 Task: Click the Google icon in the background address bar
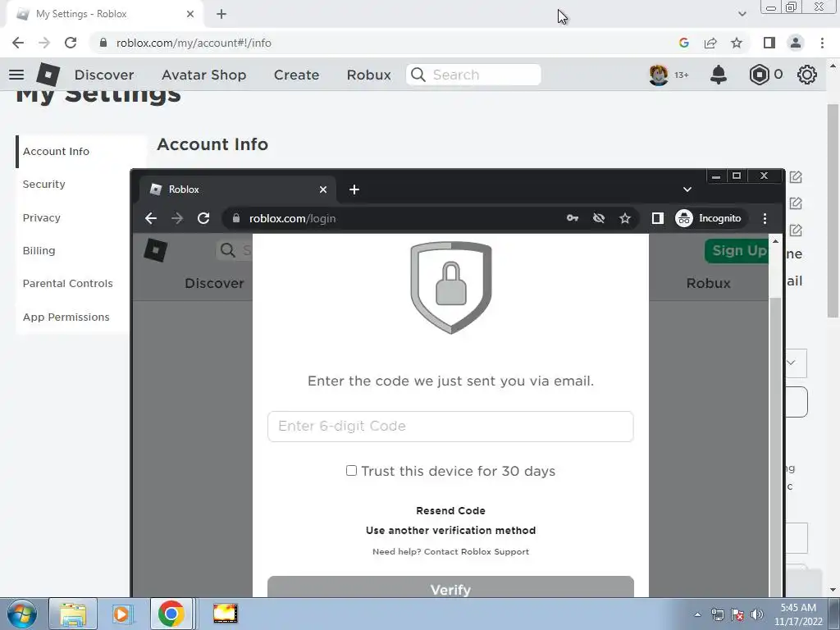pos(683,43)
